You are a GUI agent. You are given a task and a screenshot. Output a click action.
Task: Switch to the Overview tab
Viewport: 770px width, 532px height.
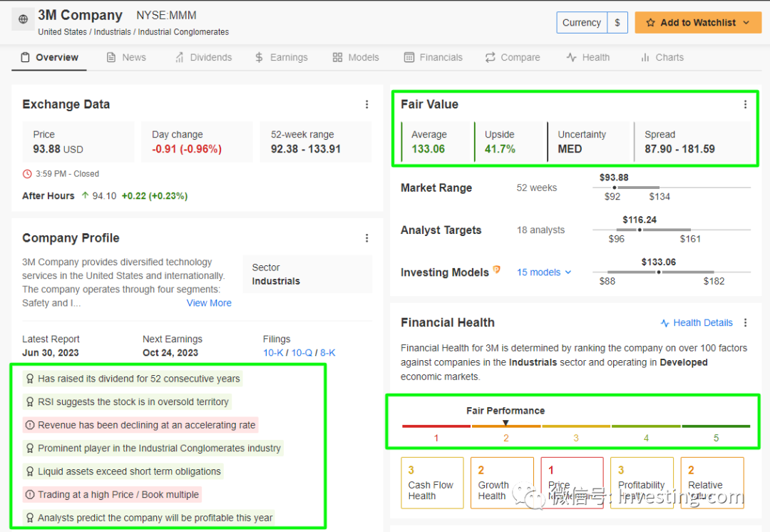coord(49,58)
